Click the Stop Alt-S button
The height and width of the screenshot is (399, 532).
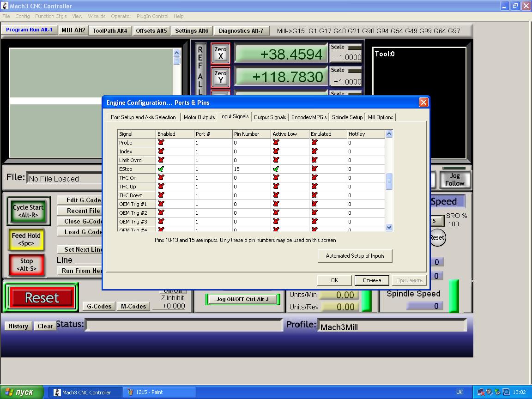pyautogui.click(x=26, y=265)
